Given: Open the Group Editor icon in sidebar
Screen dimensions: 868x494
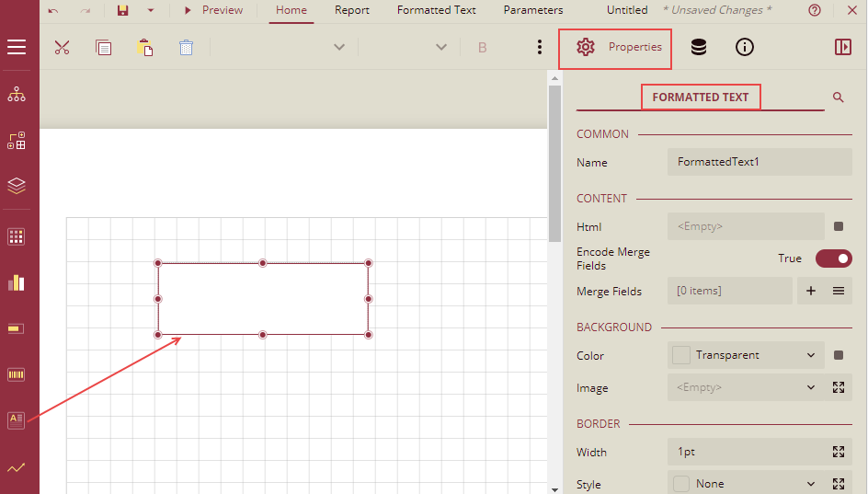Looking at the screenshot, I should (17, 141).
